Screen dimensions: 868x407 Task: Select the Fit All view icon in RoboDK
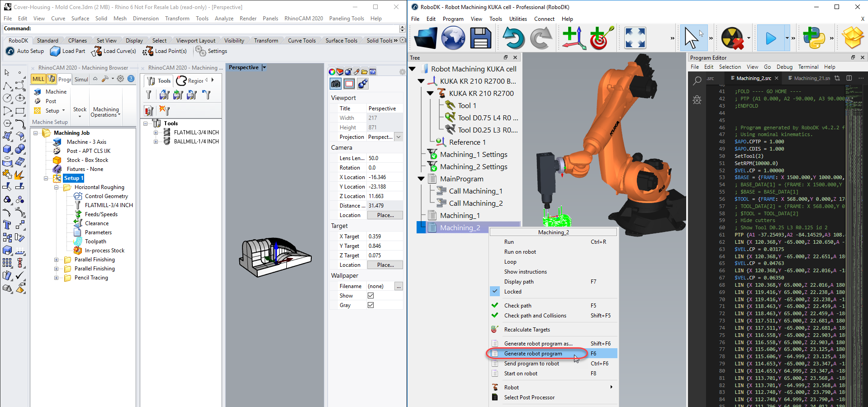pos(635,38)
